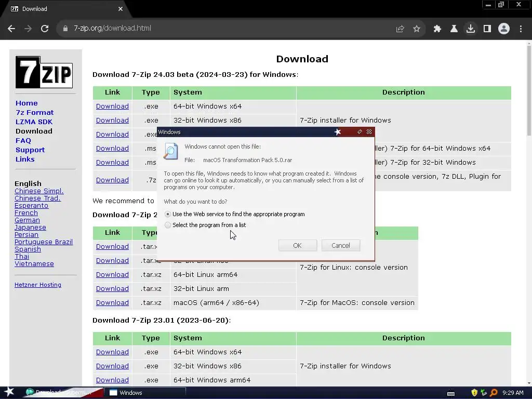Open the FAQ sidebar link
Viewport: 532px width, 399px height.
pyautogui.click(x=23, y=140)
